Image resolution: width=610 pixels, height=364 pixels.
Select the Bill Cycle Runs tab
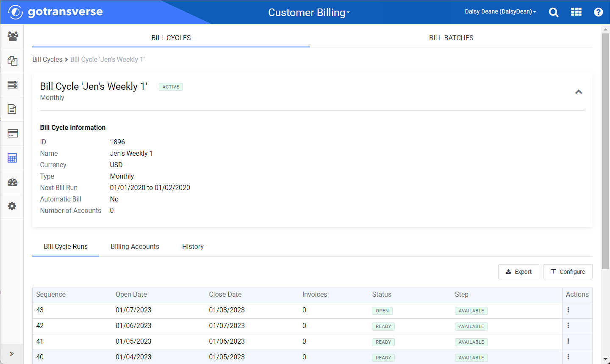coord(66,247)
